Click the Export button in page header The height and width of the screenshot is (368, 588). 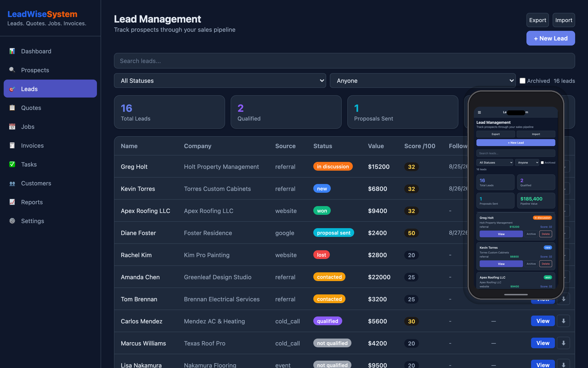click(x=537, y=20)
